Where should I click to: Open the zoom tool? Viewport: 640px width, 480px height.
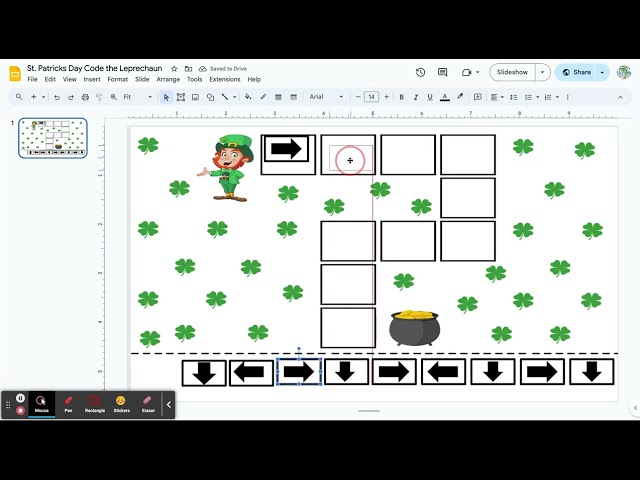113,97
